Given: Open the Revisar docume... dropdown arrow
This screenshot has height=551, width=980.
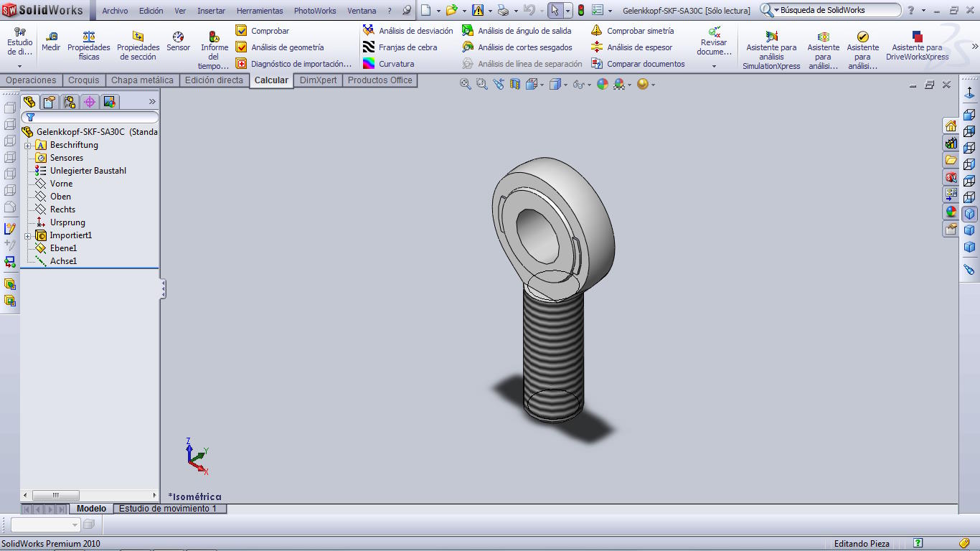Looking at the screenshot, I should [714, 66].
